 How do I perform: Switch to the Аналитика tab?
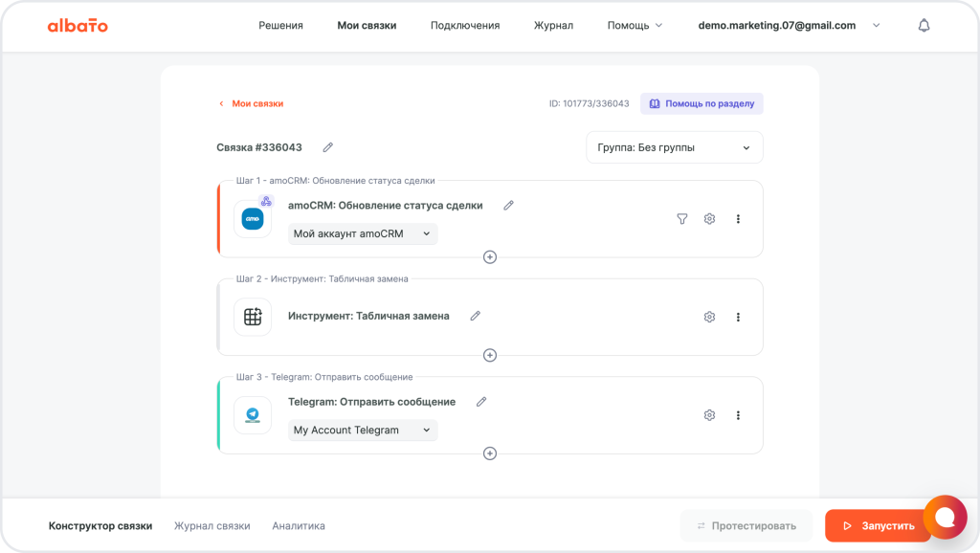(x=299, y=525)
